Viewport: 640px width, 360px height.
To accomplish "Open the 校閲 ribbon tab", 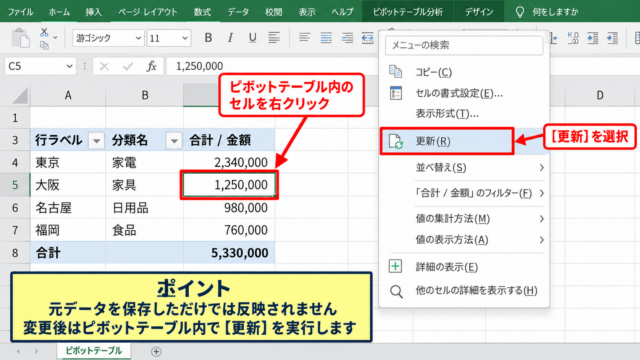I will pos(273,12).
